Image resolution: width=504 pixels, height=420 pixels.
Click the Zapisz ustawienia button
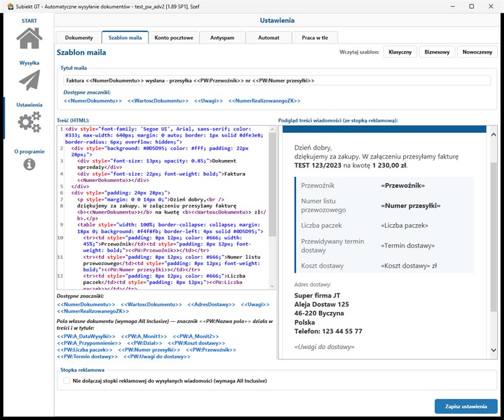pos(466,407)
